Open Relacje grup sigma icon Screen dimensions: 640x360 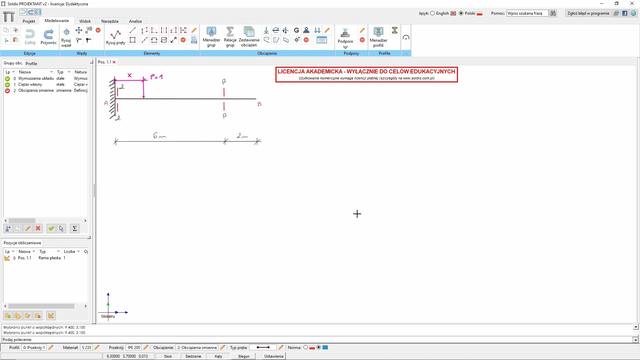tap(230, 36)
